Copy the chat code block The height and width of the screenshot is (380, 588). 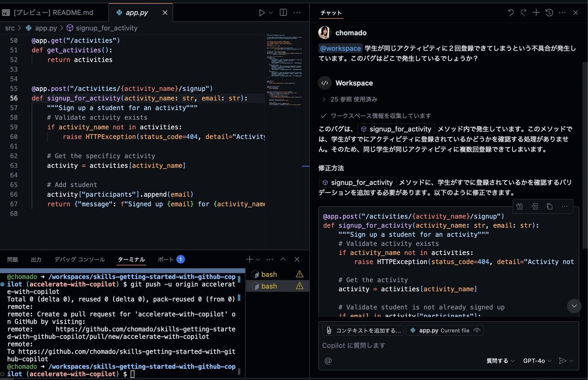click(x=549, y=207)
